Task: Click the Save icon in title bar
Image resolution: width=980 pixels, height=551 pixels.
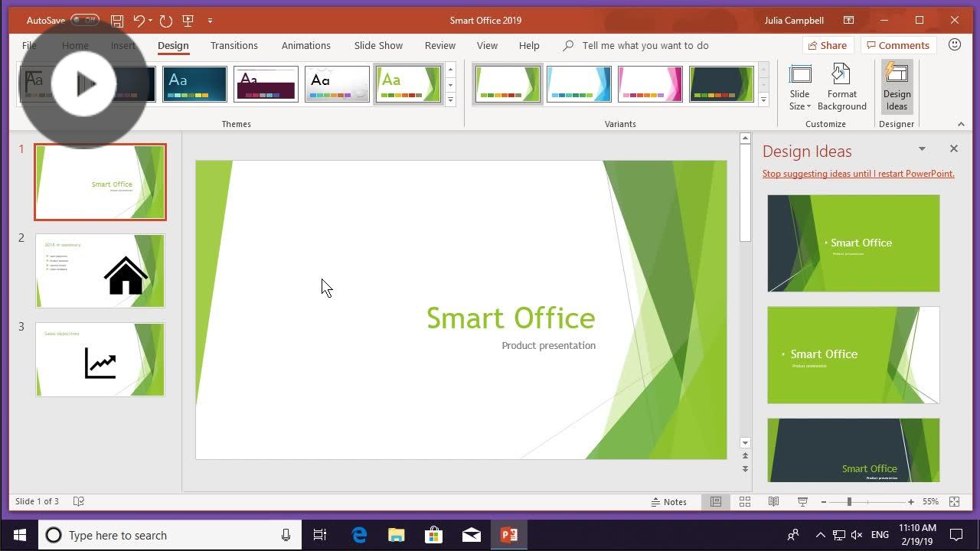Action: pyautogui.click(x=116, y=21)
